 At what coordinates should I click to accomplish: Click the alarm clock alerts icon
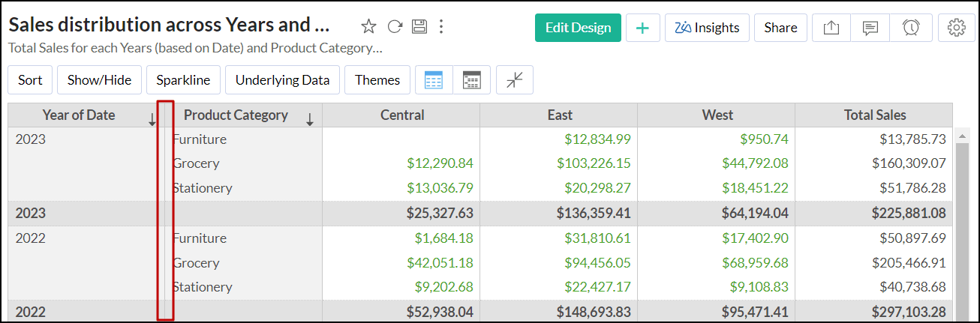(x=911, y=28)
